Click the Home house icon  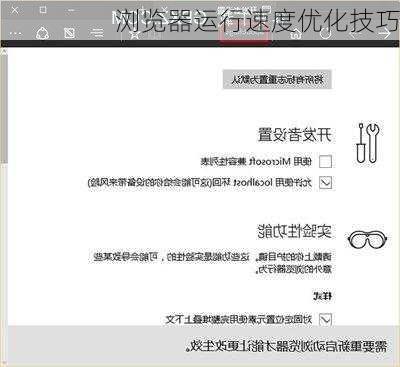pyautogui.click(x=295, y=34)
